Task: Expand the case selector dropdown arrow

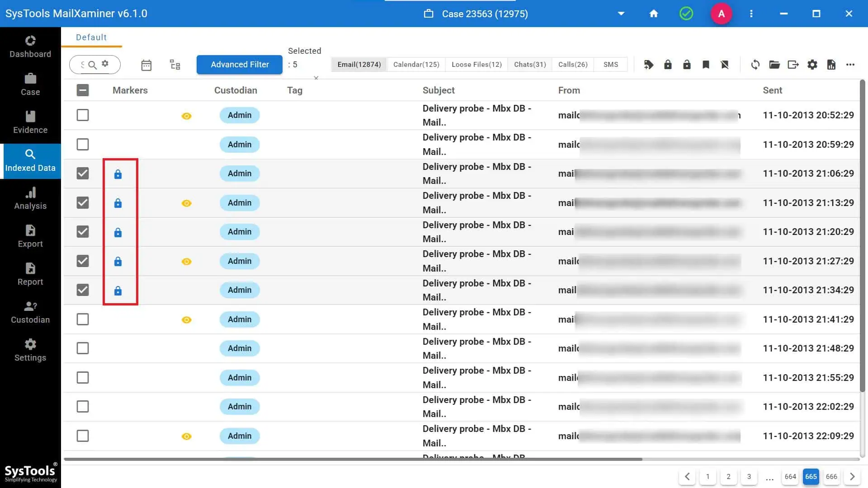Action: 621,14
